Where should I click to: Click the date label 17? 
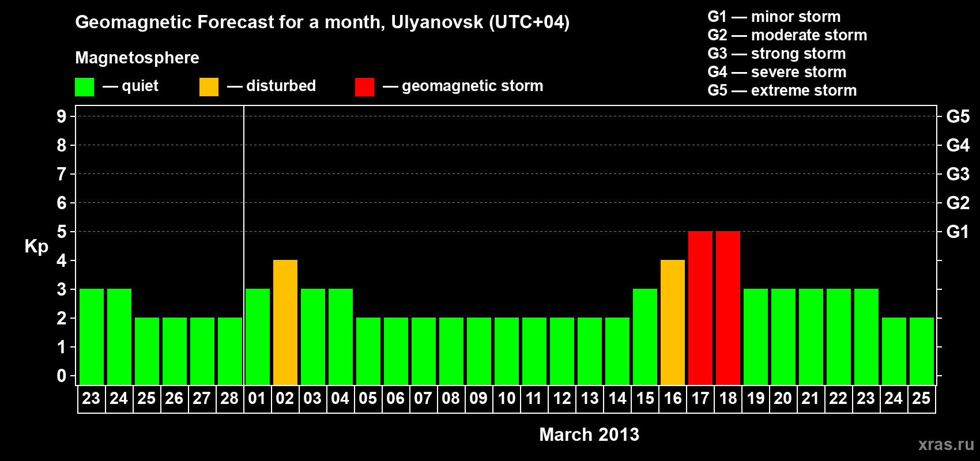click(700, 398)
